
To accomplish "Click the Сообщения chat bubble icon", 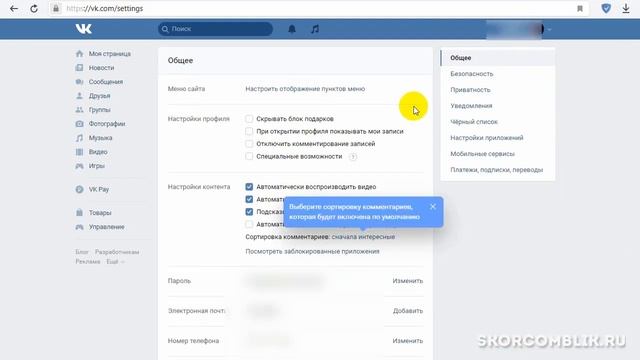I will click(80, 82).
